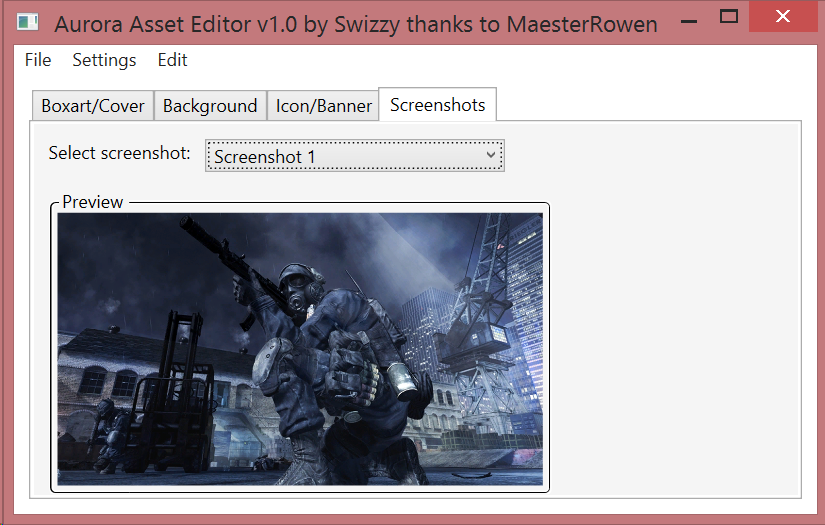The height and width of the screenshot is (525, 825).
Task: Click the 'Select screenshot:' label
Action: 119,153
